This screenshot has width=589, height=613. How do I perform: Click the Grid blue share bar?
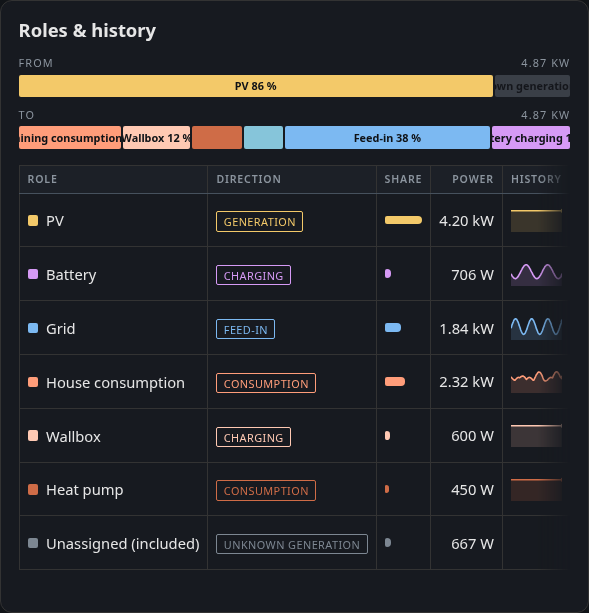[x=393, y=328]
